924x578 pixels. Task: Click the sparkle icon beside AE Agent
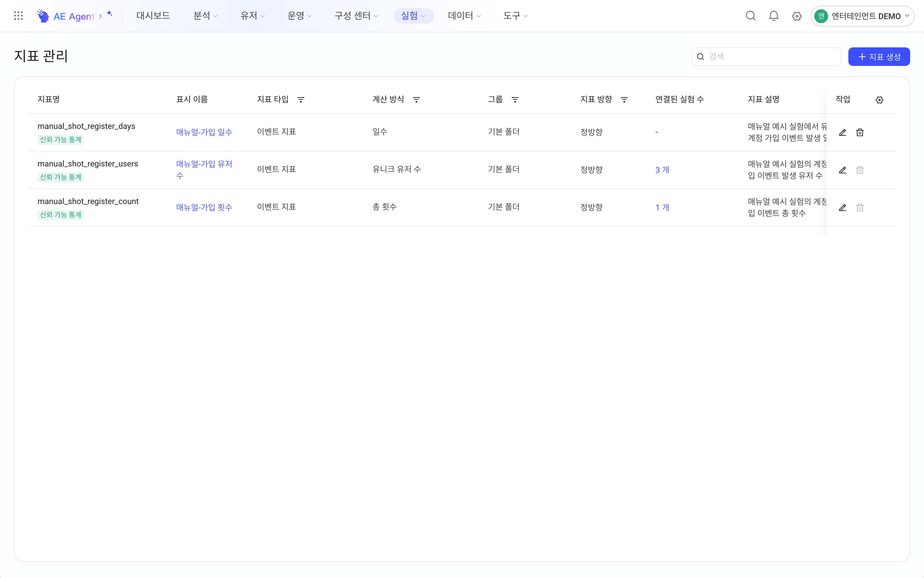click(x=110, y=14)
